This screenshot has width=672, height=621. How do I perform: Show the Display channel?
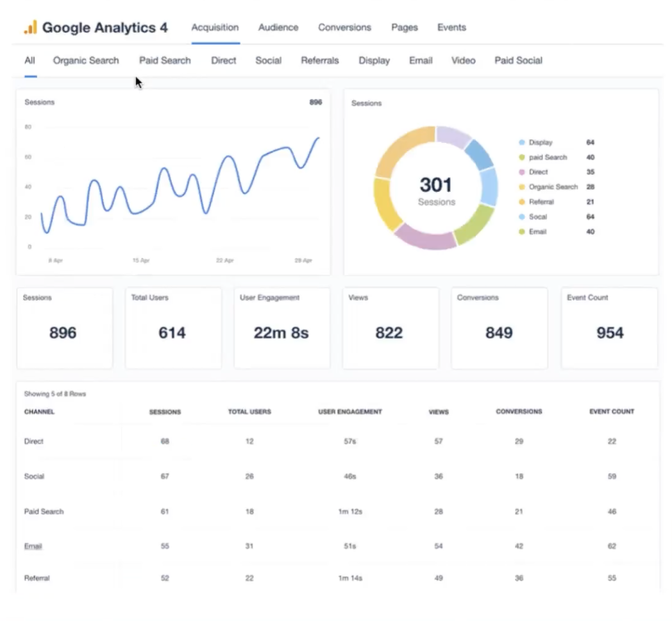(374, 60)
